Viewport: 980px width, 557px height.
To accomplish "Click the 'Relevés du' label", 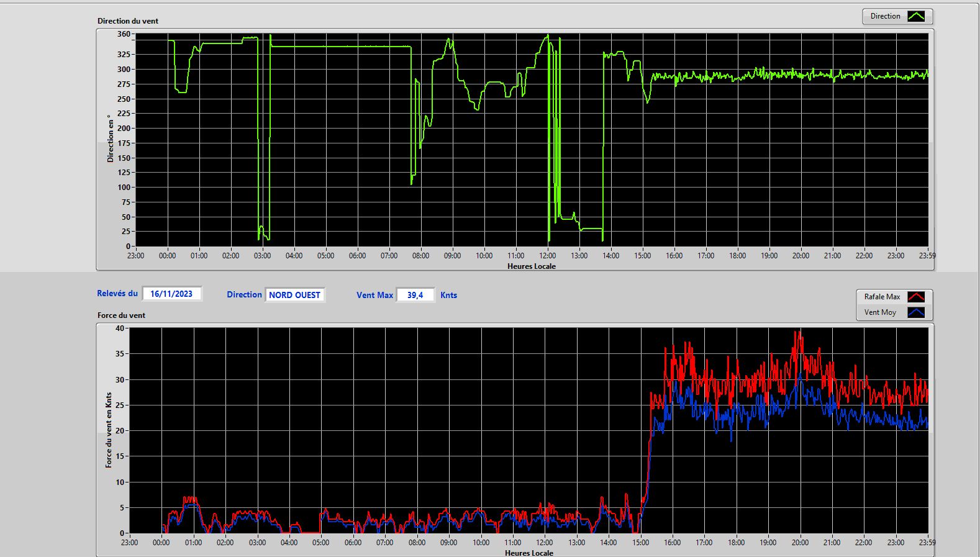I will click(x=117, y=293).
